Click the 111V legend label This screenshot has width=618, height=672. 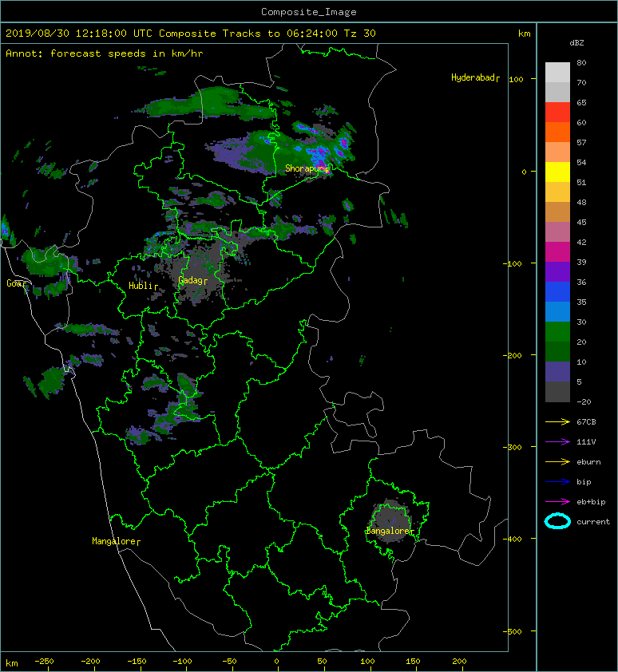click(586, 442)
